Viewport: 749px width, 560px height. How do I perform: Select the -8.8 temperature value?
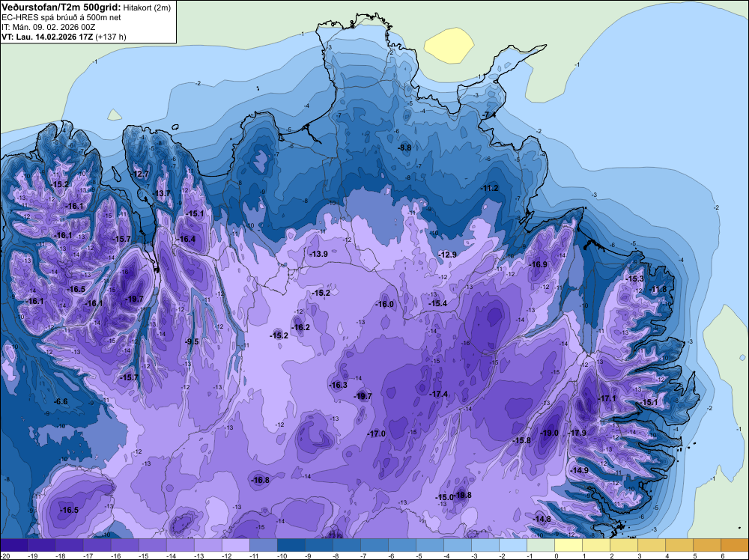tap(404, 147)
